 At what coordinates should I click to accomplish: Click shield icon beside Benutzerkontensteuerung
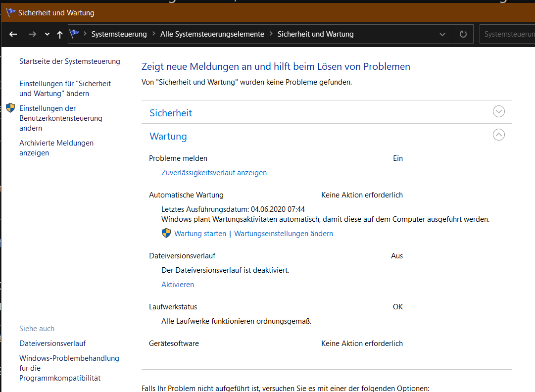[10, 108]
